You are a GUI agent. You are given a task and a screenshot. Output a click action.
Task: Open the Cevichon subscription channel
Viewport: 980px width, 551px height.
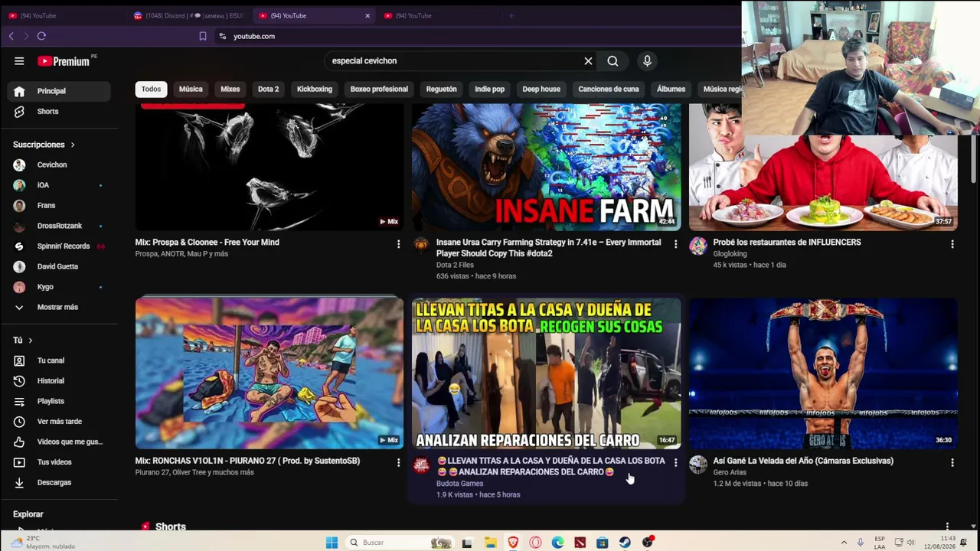pyautogui.click(x=60, y=165)
